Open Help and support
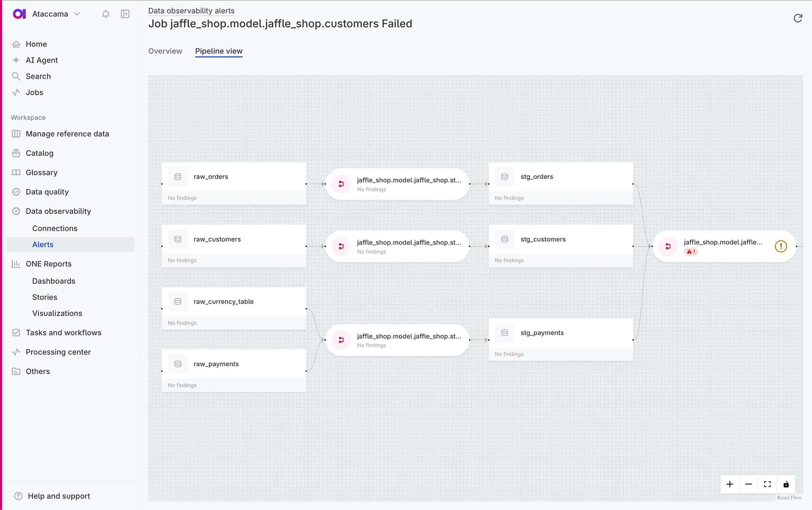812x510 pixels. 59,496
